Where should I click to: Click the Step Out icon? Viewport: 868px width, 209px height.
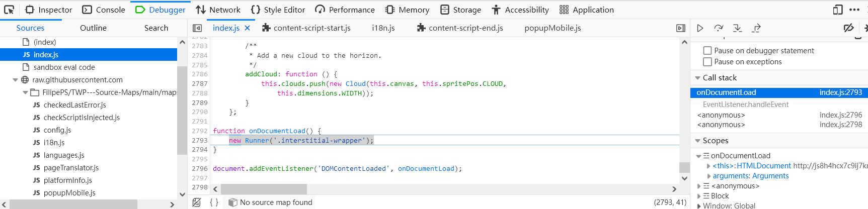click(x=756, y=28)
